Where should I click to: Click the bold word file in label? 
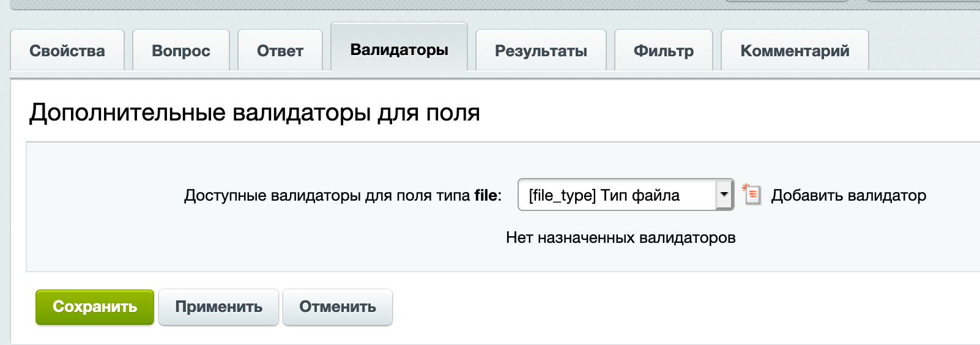click(486, 196)
